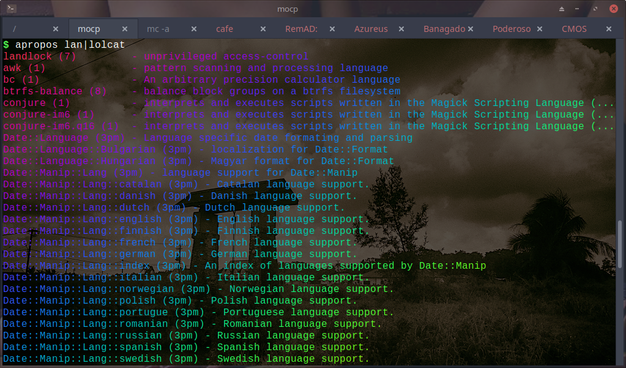Click the 'awk (1)' entry
This screenshot has height=368, width=626.
(x=24, y=68)
